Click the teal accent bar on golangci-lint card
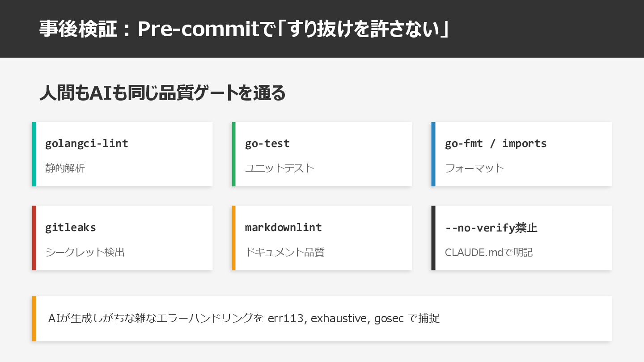Image resolution: width=644 pixels, height=362 pixels. (x=34, y=154)
